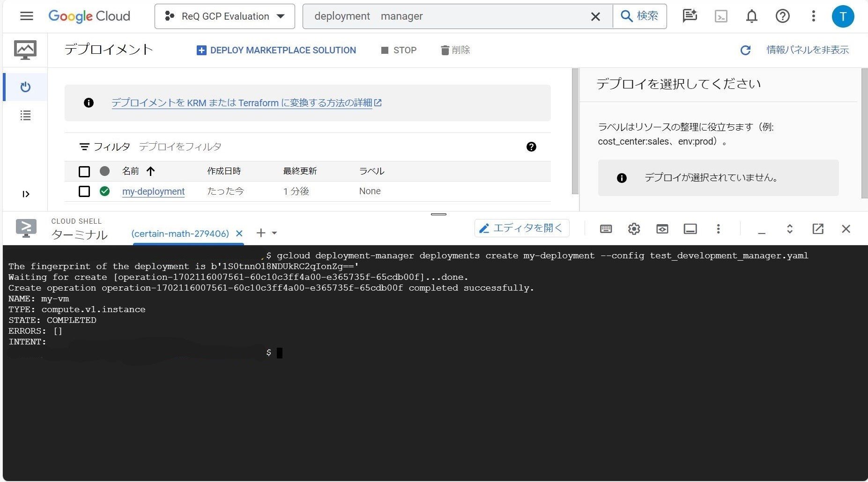Toggle the select-all checkbox in table header
The height and width of the screenshot is (482, 868).
[84, 172]
